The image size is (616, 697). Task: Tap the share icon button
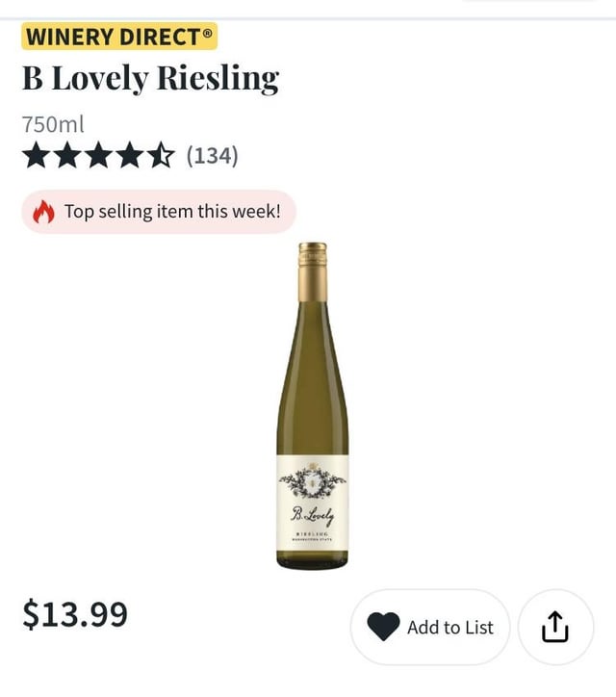(x=555, y=628)
